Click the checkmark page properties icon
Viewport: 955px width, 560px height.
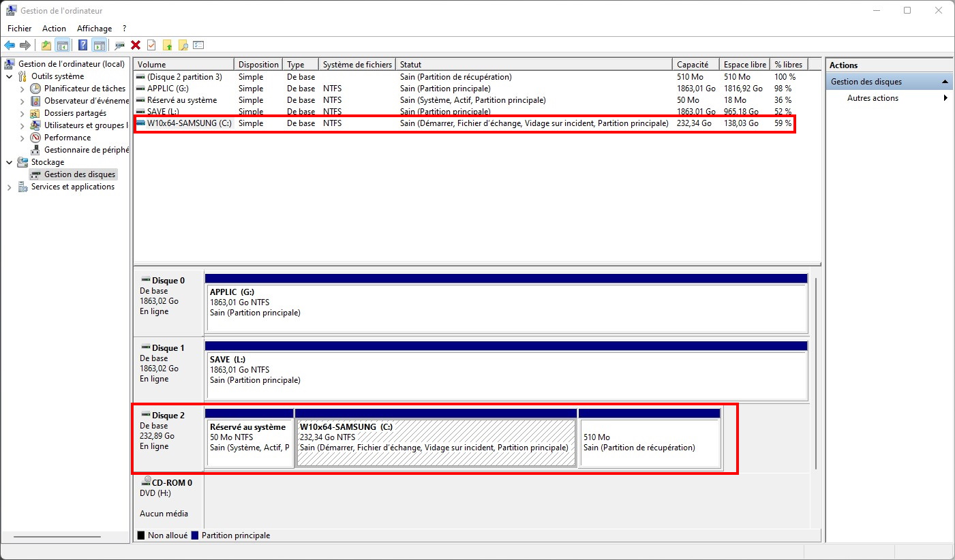click(x=151, y=46)
